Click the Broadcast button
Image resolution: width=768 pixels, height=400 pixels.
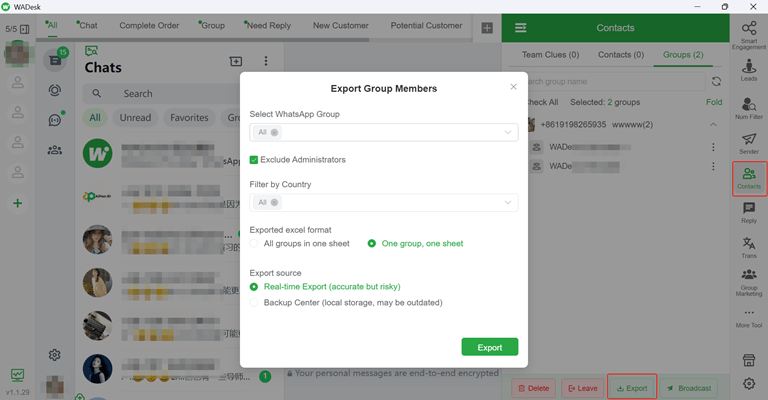click(689, 388)
